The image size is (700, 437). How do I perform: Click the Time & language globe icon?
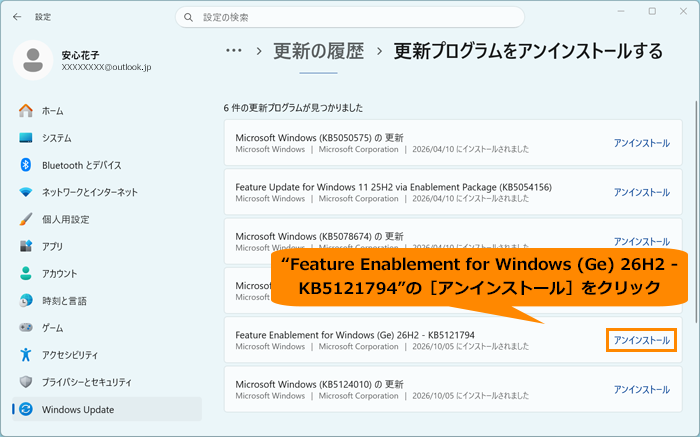[x=26, y=300]
